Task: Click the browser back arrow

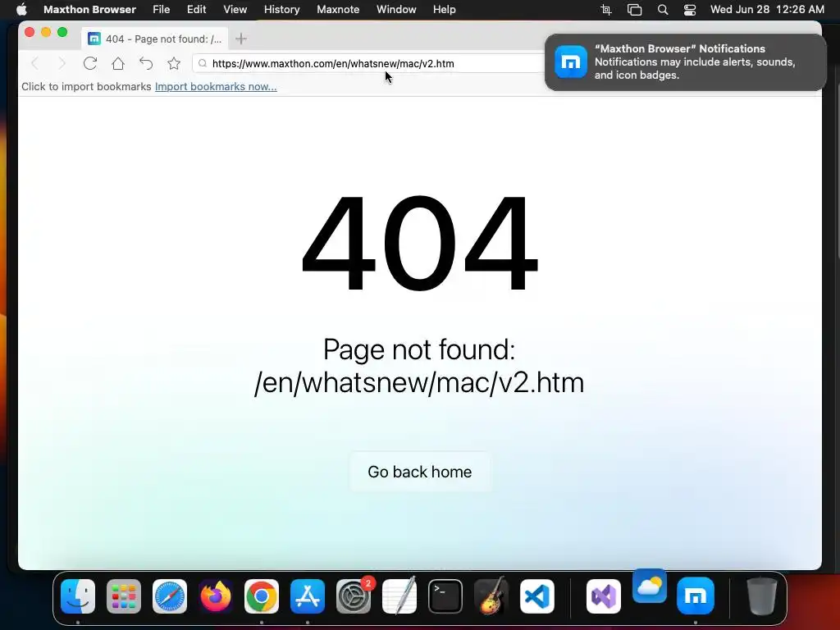Action: [x=34, y=64]
